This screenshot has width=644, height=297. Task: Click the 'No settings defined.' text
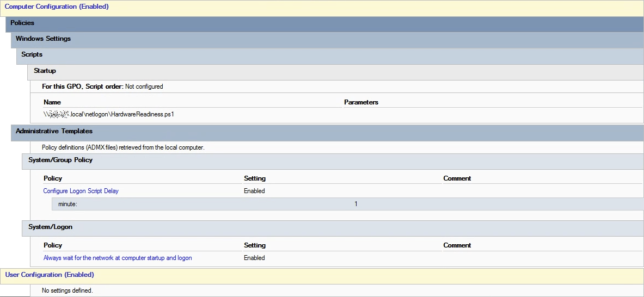(68, 290)
